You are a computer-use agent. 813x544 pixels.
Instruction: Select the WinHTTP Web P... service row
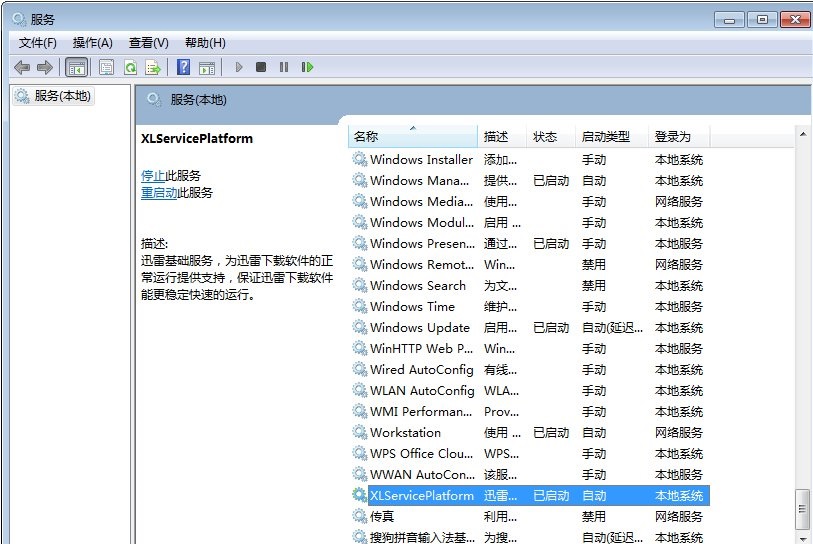pos(529,348)
